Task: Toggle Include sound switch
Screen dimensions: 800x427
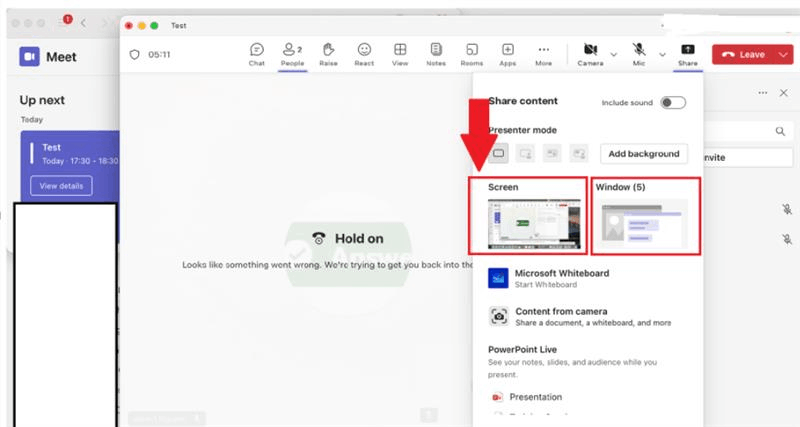Action: click(673, 103)
